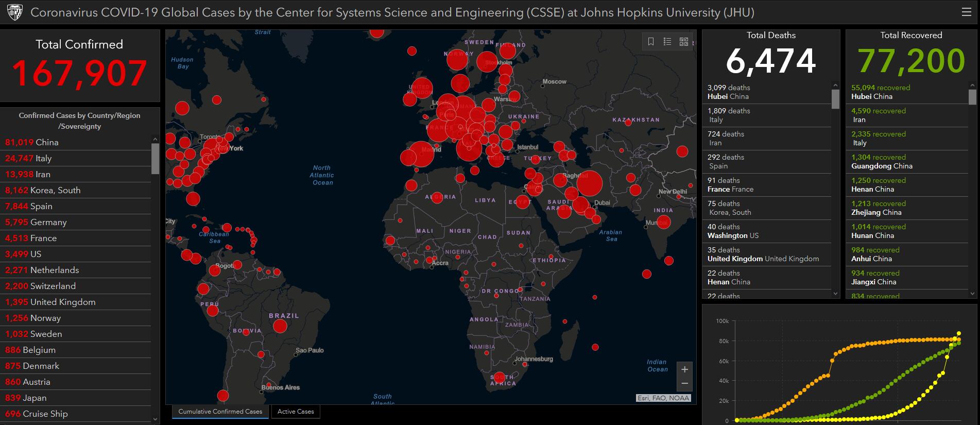Click the recovered list scrollbar thumb
Image resolution: width=980 pixels, height=425 pixels.
[972, 97]
